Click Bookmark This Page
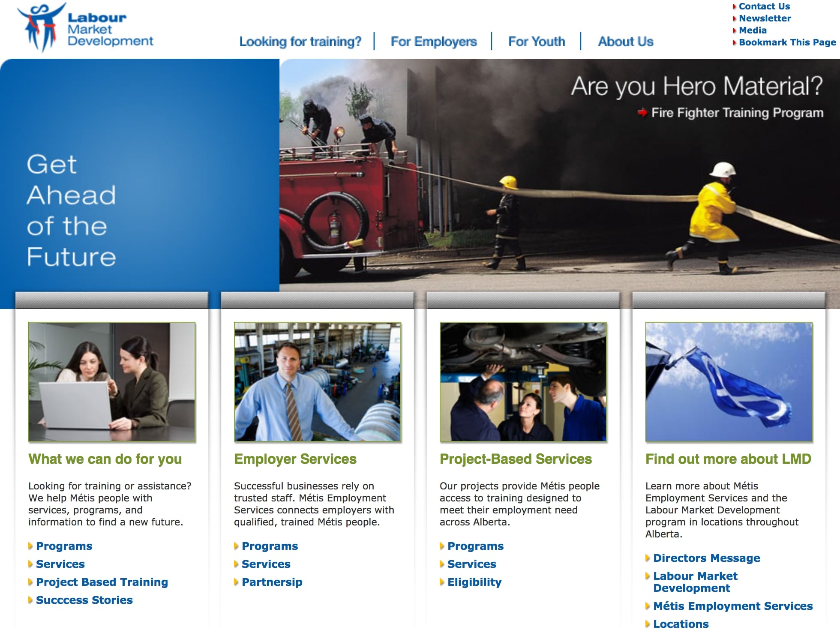The height and width of the screenshot is (630, 840). pos(787,42)
